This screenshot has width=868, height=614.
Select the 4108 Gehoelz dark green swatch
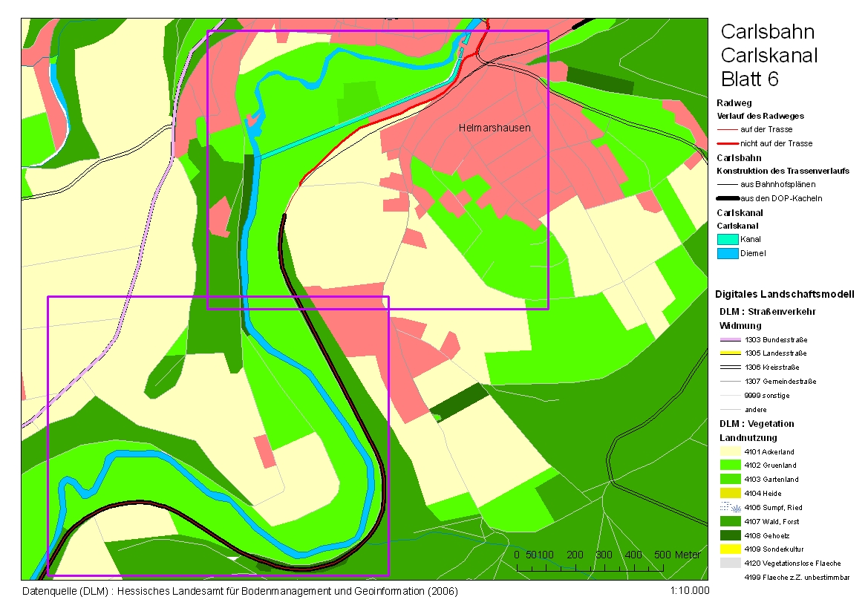click(731, 535)
